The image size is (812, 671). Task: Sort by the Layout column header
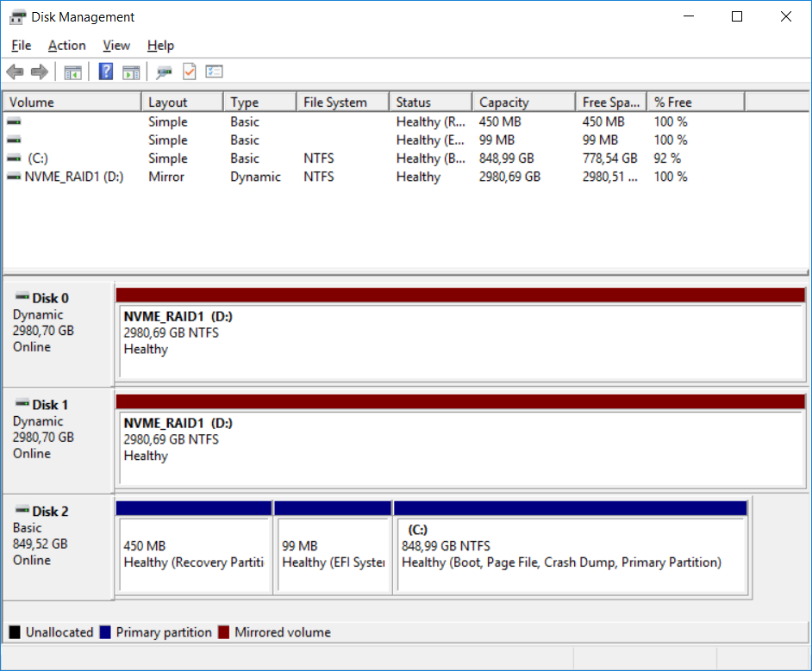pyautogui.click(x=182, y=102)
